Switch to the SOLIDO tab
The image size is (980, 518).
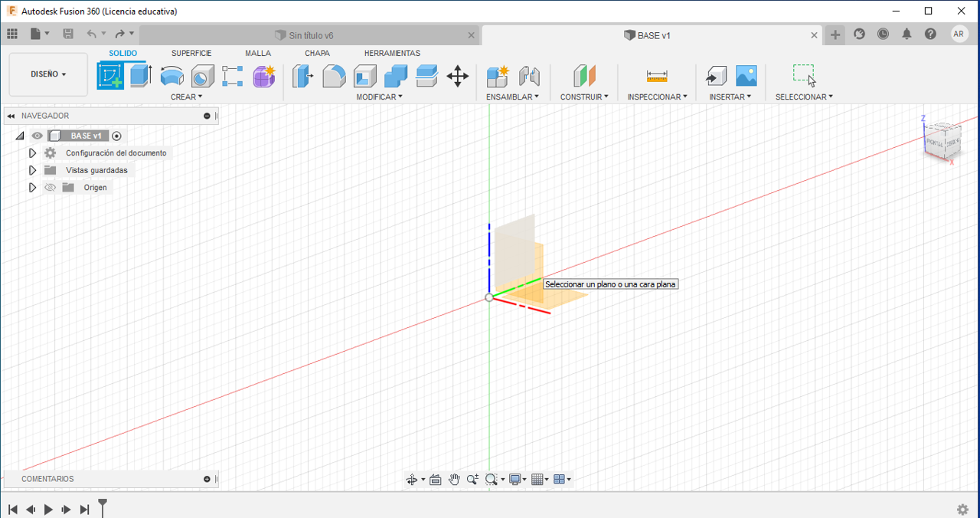[x=122, y=54]
